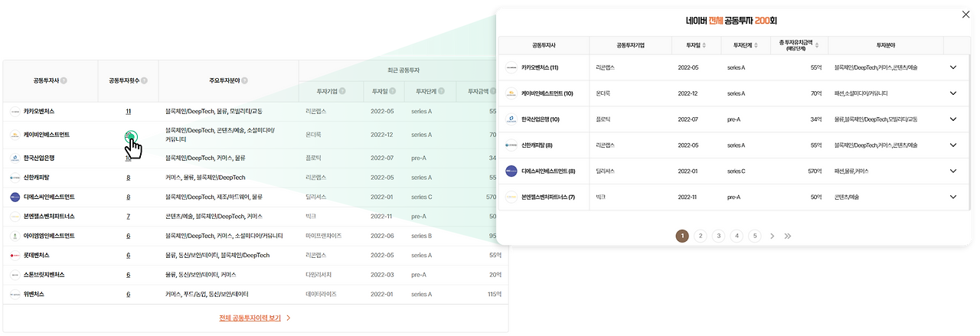This screenshot has width=980, height=336.
Task: Click the help icon beside 주요투자분야 header
Action: 244,80
